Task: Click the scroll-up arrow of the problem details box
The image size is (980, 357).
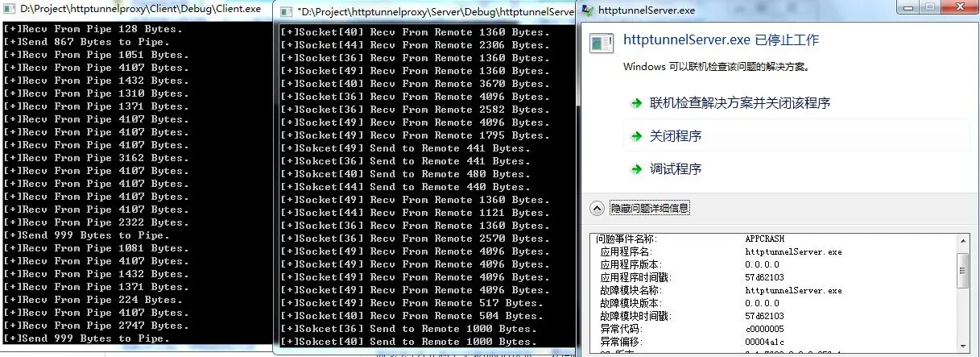Action: [963, 241]
